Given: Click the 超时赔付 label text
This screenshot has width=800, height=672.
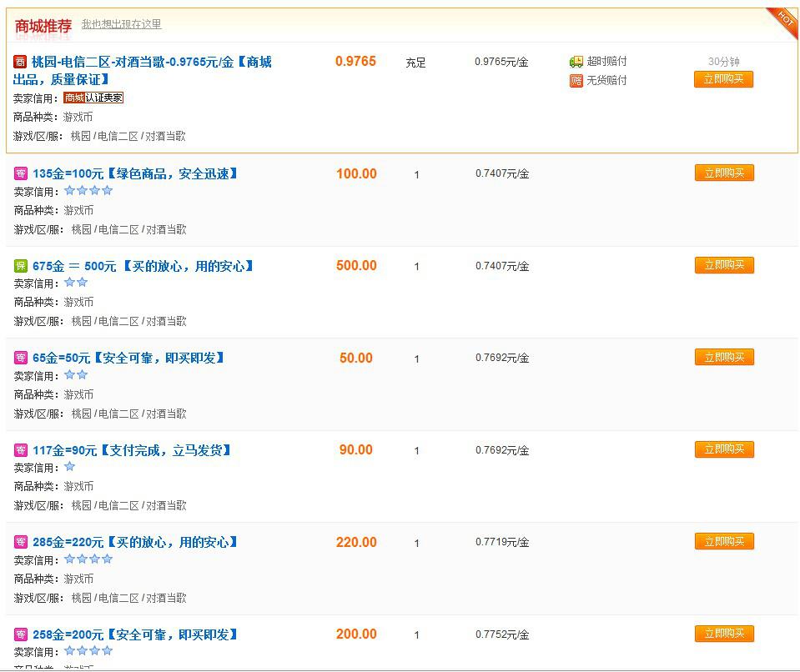Looking at the screenshot, I should (x=606, y=62).
